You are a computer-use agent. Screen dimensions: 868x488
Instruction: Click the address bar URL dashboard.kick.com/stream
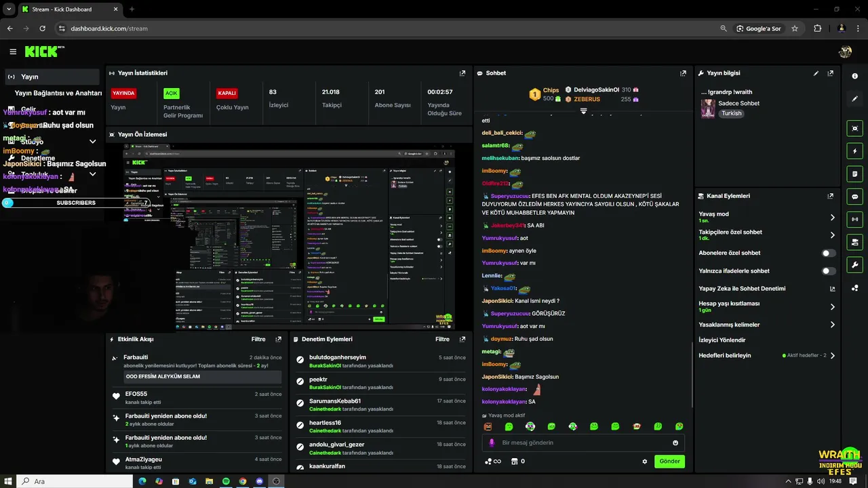coord(109,28)
